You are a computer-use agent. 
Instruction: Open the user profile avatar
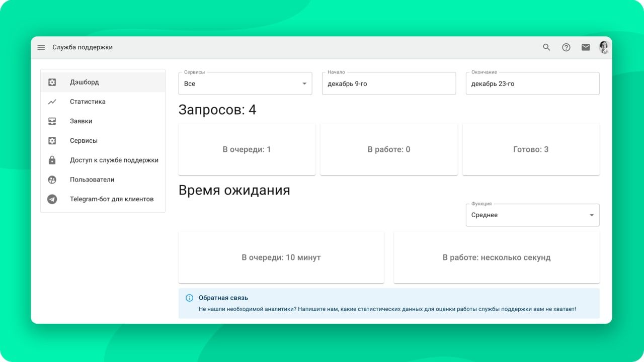point(604,47)
